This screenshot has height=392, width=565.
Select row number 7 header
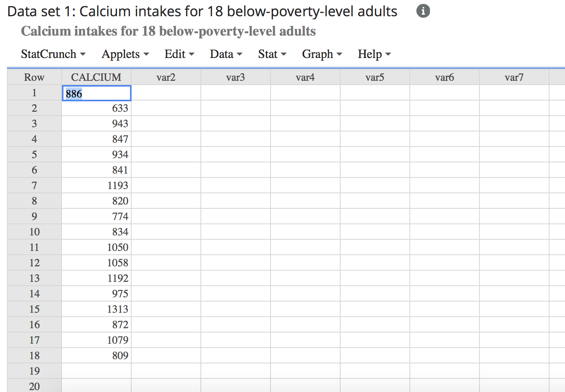click(34, 186)
